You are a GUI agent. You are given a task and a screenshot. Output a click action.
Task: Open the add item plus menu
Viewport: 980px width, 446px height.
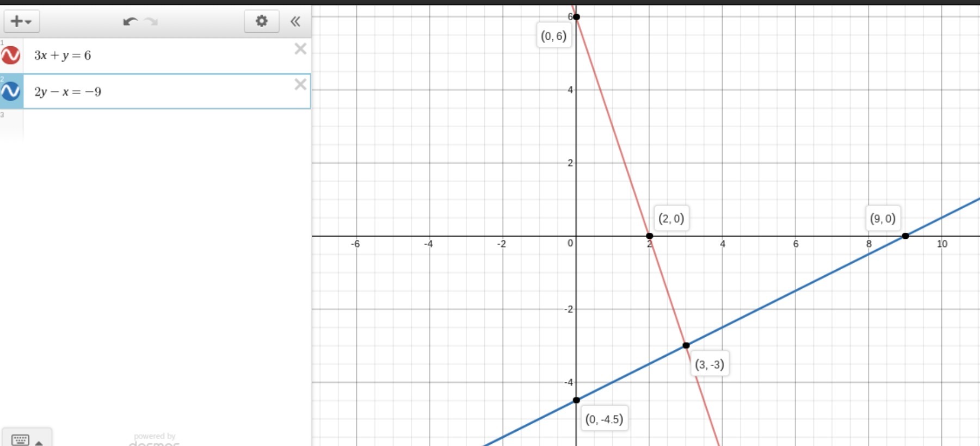pyautogui.click(x=22, y=21)
